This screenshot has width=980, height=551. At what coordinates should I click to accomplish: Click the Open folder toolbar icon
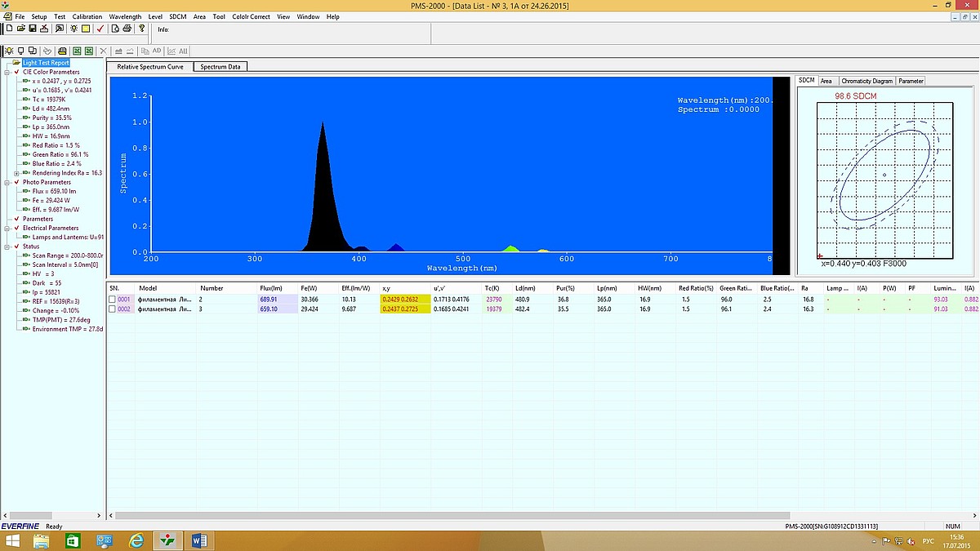pos(20,29)
